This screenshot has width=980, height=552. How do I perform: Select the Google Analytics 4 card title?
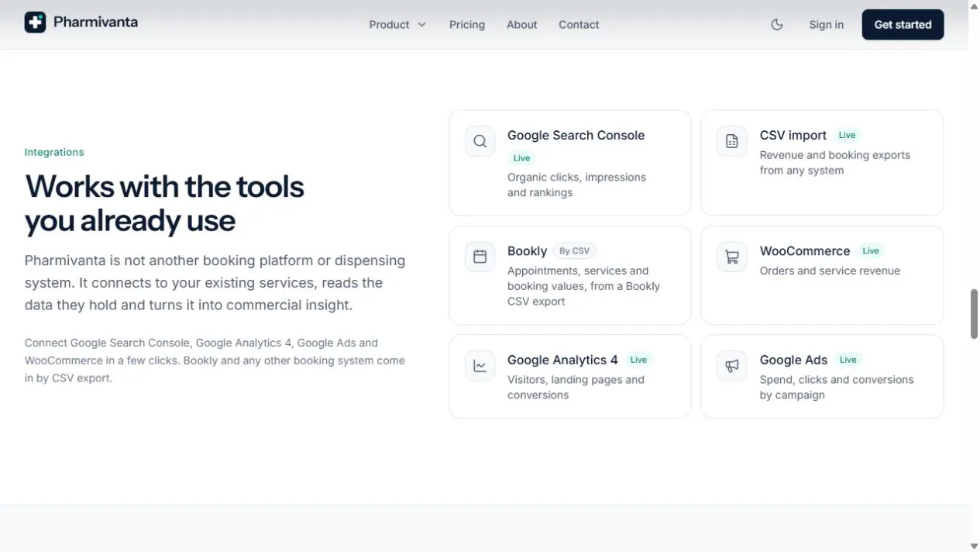[x=562, y=360]
